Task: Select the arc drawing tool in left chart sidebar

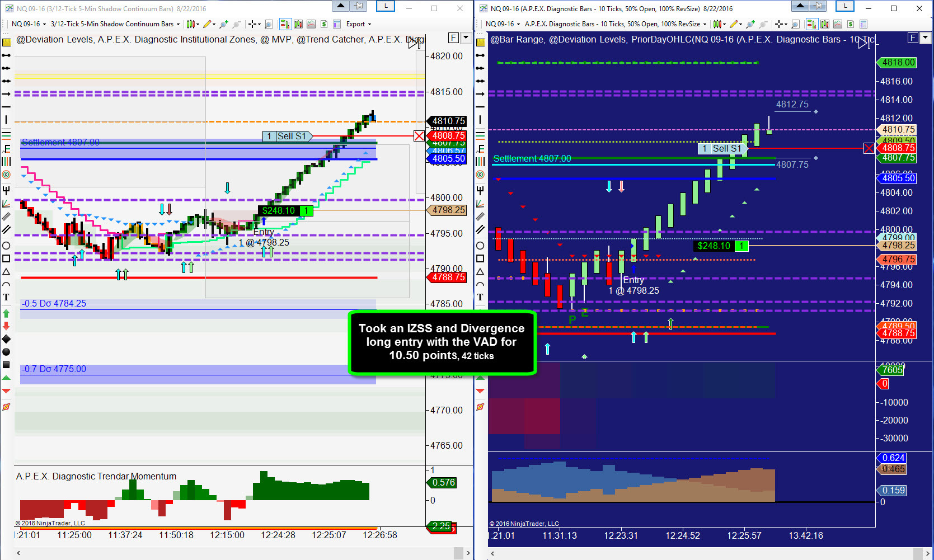Action: pyautogui.click(x=7, y=285)
